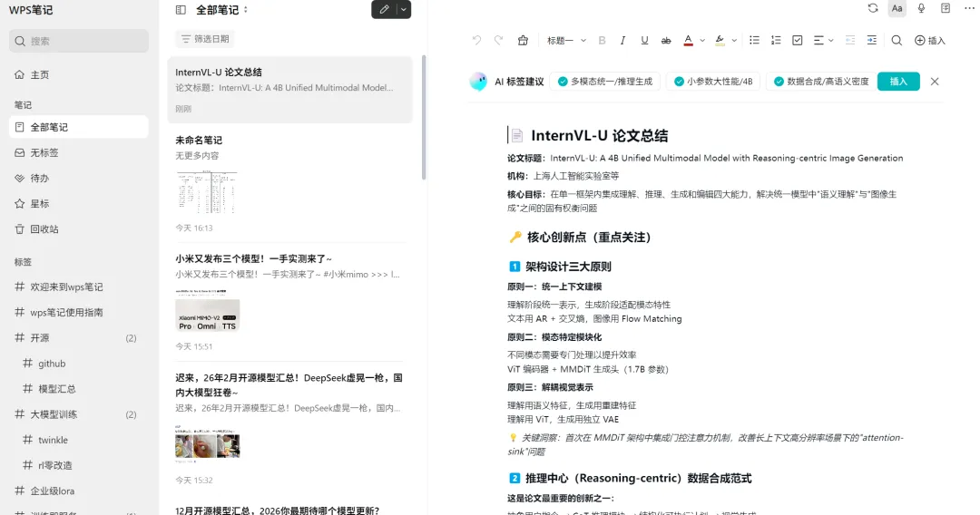This screenshot has width=980, height=515.
Task: Select the clear formatting eraser icon
Action: [x=524, y=41]
